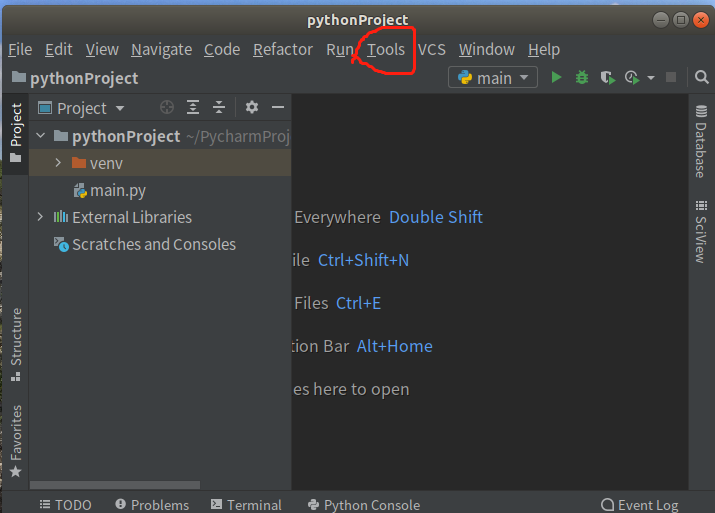Image resolution: width=715 pixels, height=513 pixels.
Task: Select main.py file in tree
Action: pos(109,190)
